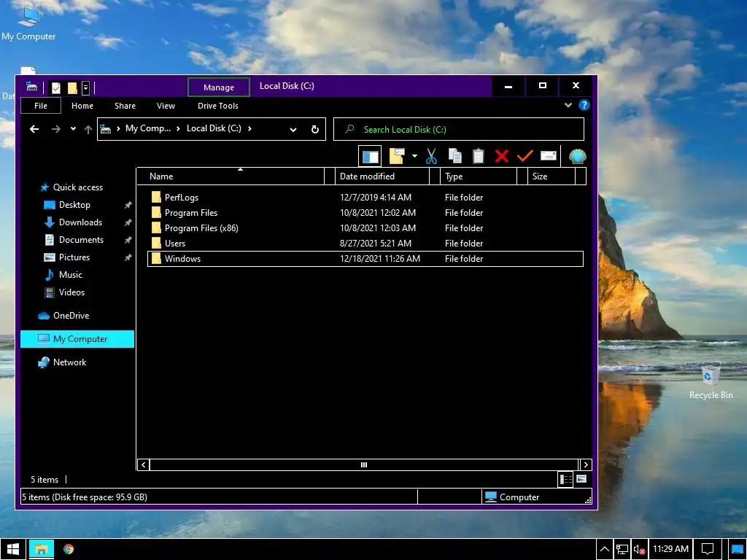
Task: Toggle the navigation pane layout icon
Action: point(370,156)
